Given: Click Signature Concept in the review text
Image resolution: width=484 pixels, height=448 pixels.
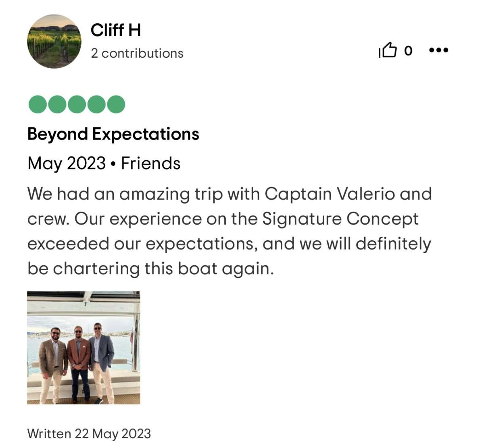Looking at the screenshot, I should pyautogui.click(x=340, y=219).
